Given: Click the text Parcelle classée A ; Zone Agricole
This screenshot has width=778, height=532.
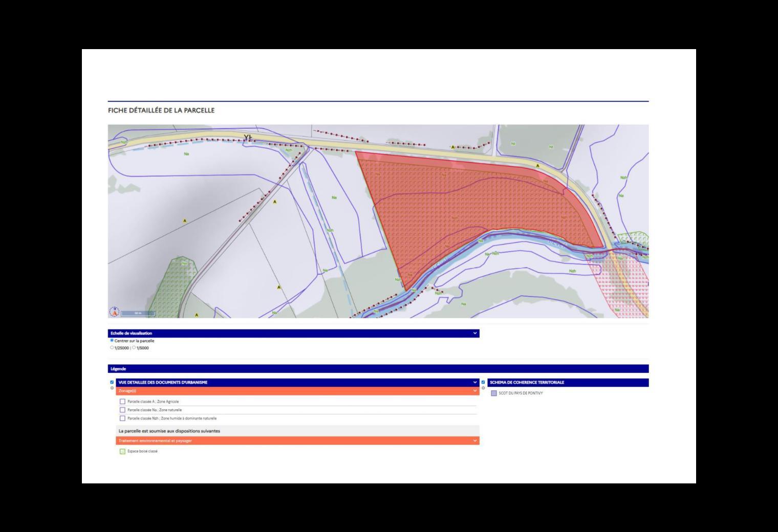Looking at the screenshot, I should pyautogui.click(x=153, y=402).
